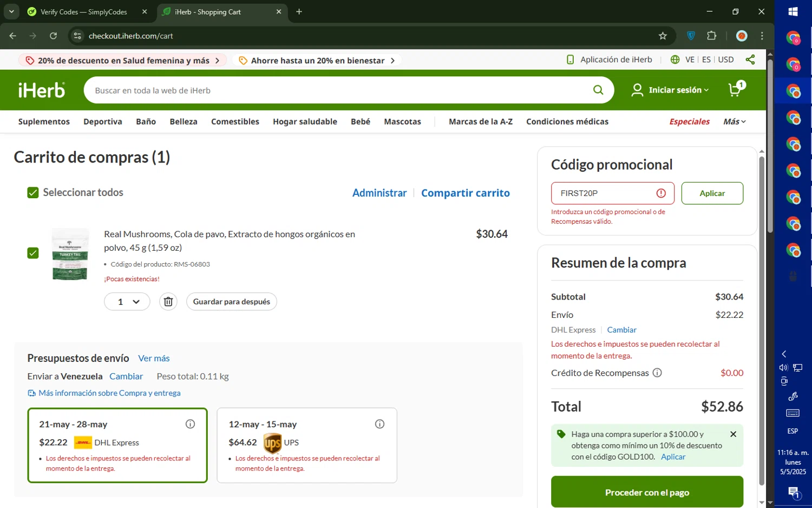Click info icon on DHL Express option
Image resolution: width=812 pixels, height=508 pixels.
point(190,424)
